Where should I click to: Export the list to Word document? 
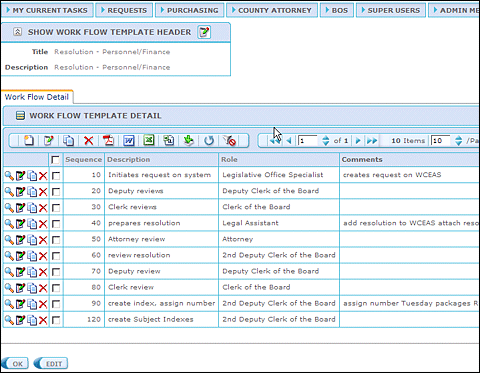129,140
